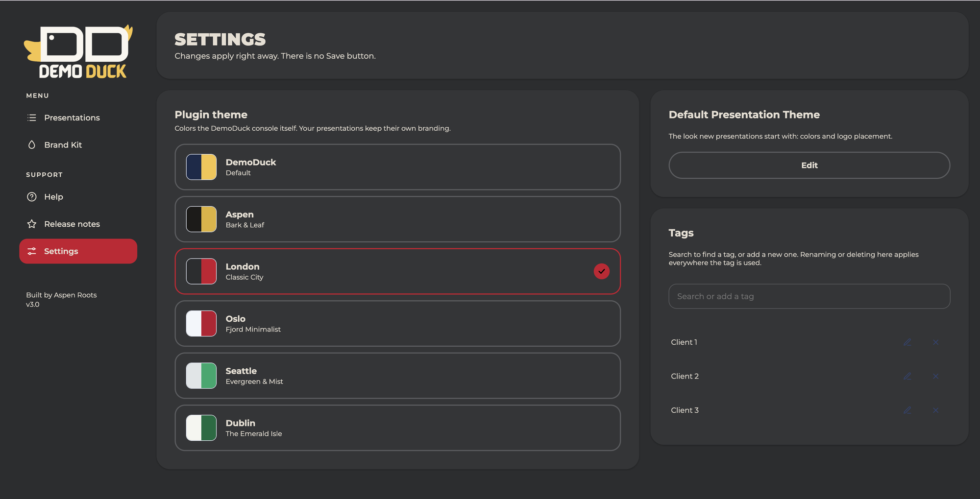Screen dimensions: 980x499
Task: Click the Settings sliders icon
Action: pyautogui.click(x=32, y=251)
